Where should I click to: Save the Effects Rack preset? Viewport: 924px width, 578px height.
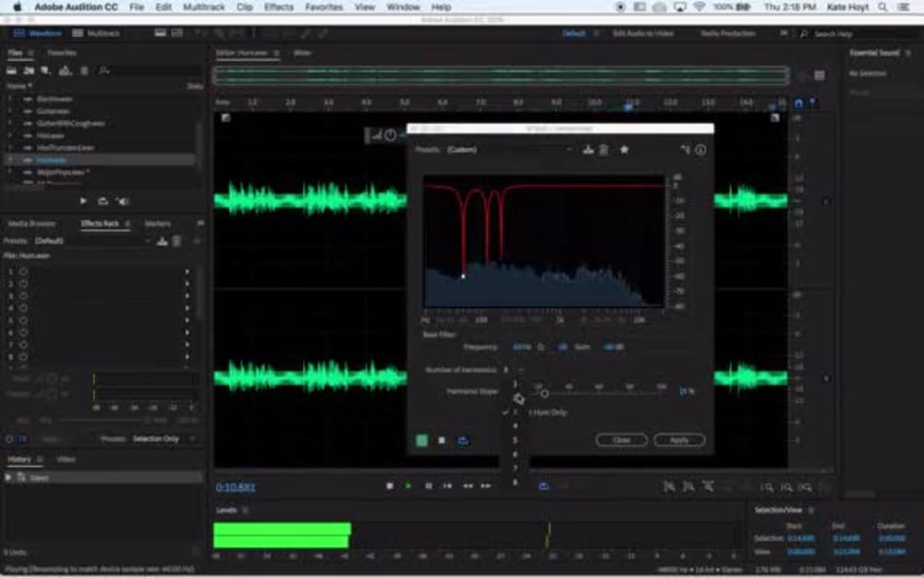pyautogui.click(x=162, y=240)
